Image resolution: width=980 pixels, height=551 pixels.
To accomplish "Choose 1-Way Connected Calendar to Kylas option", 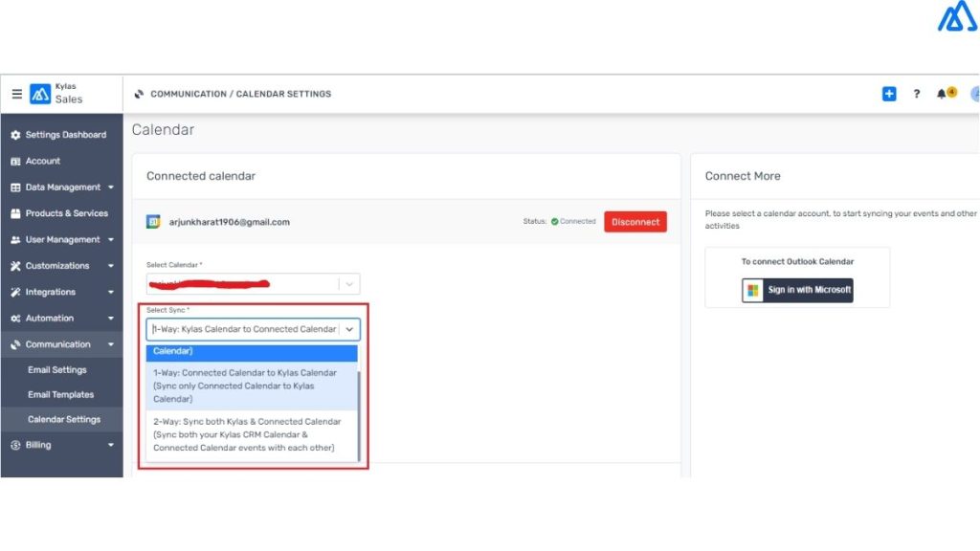I will 245,386.
